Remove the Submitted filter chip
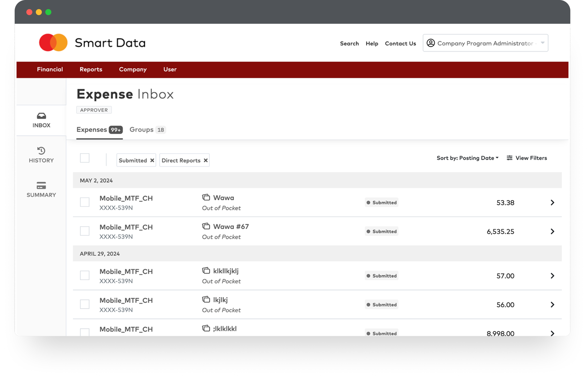 [152, 160]
